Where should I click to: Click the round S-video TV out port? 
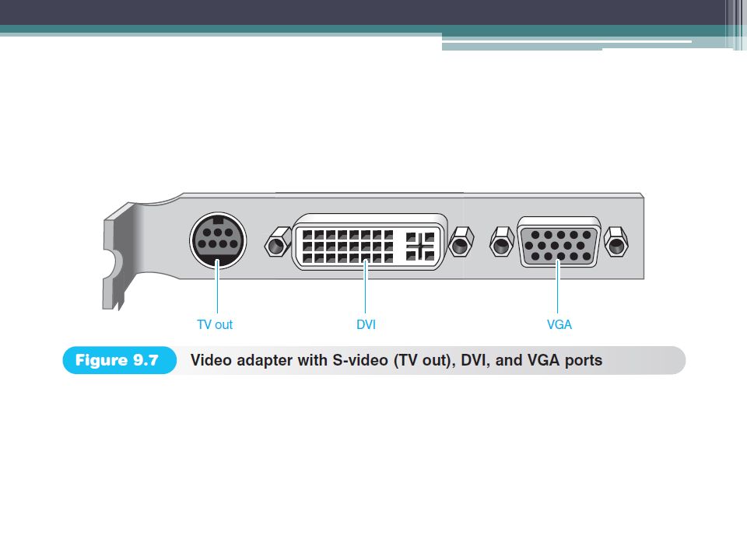click(x=218, y=241)
